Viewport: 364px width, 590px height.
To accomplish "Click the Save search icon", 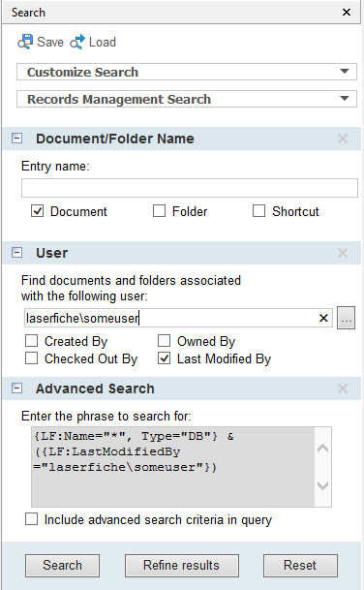I will point(25,42).
